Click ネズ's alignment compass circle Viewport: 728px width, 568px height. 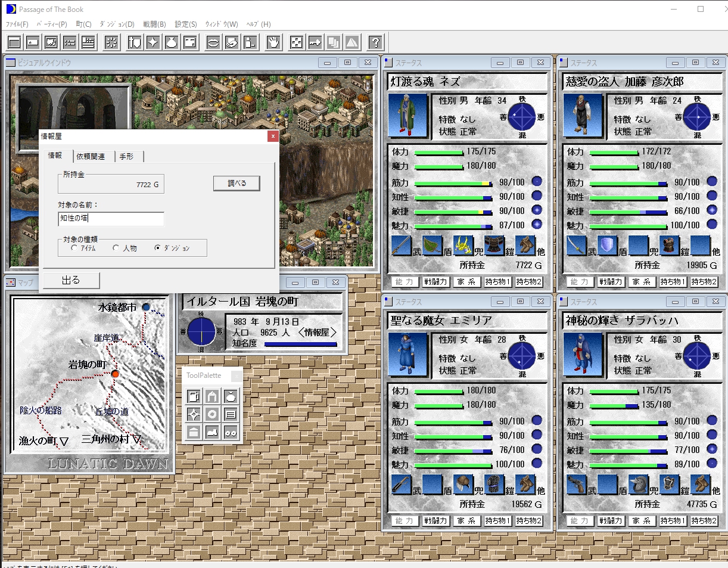tap(522, 116)
